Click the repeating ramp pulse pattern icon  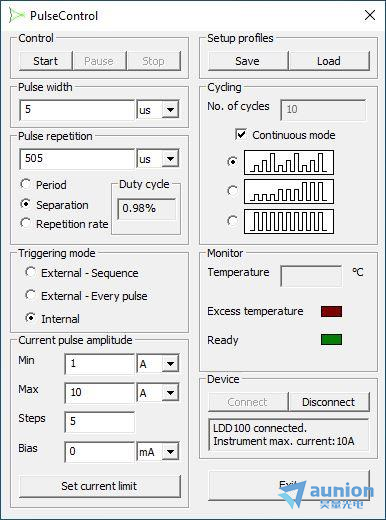(289, 162)
